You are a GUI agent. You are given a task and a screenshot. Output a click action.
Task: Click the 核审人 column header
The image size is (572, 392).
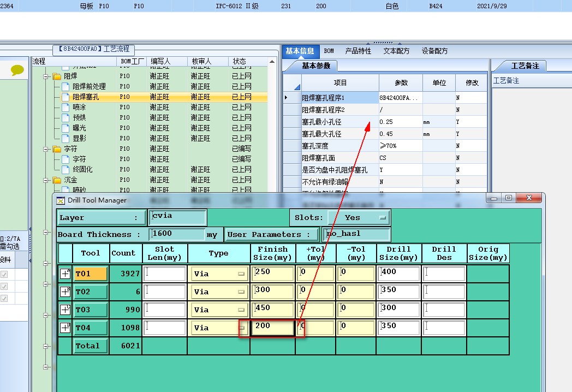click(207, 61)
